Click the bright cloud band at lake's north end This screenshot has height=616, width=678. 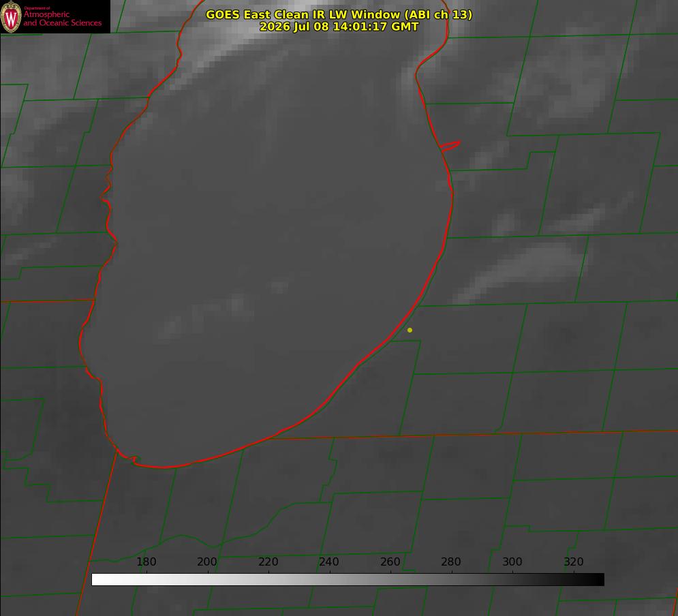(x=268, y=35)
